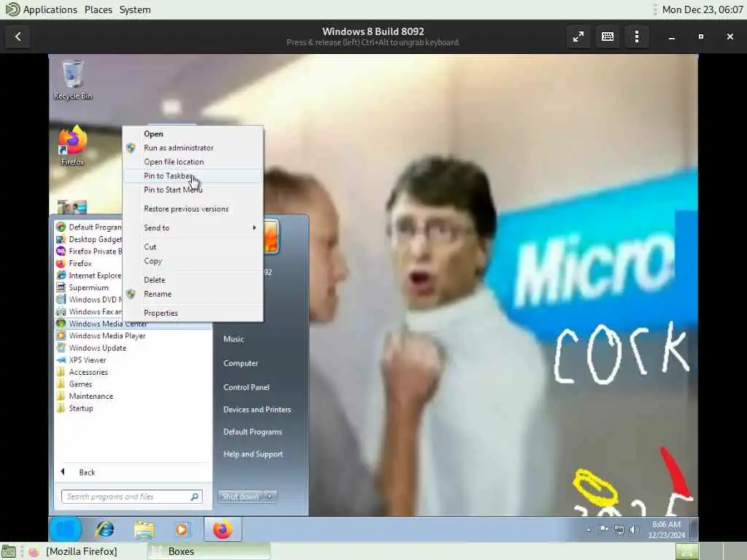Select Pin to Taskbar
Screen dimensions: 747x560
(x=193, y=176)
